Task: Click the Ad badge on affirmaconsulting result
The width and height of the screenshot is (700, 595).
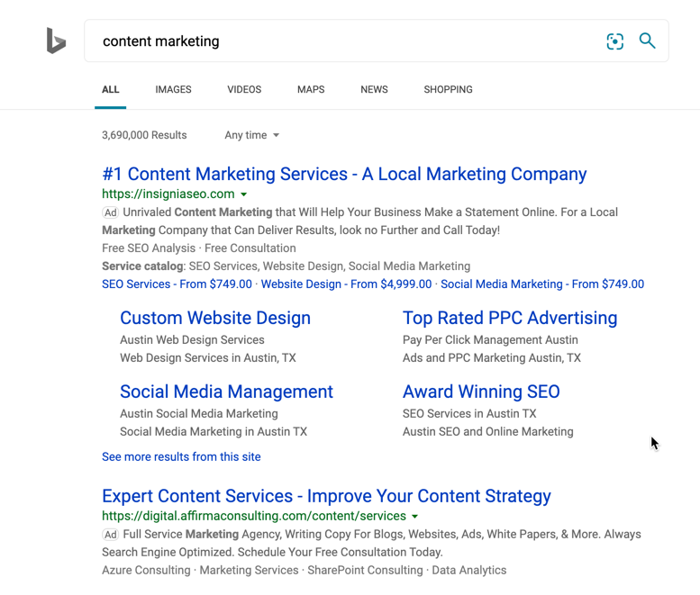Action: (110, 535)
